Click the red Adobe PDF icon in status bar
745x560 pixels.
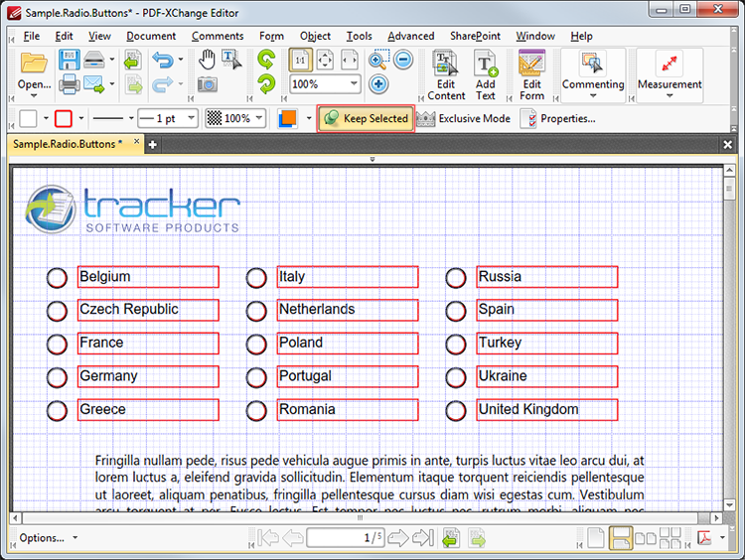point(704,538)
